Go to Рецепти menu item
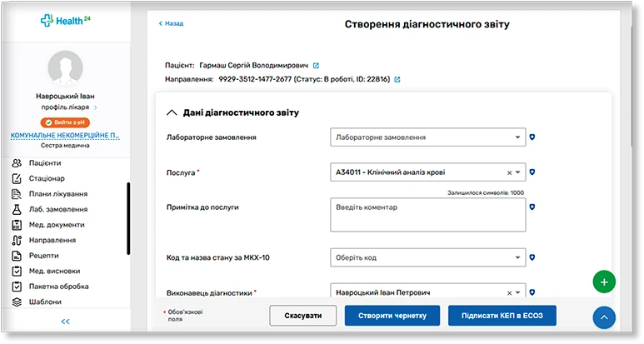 (x=44, y=256)
